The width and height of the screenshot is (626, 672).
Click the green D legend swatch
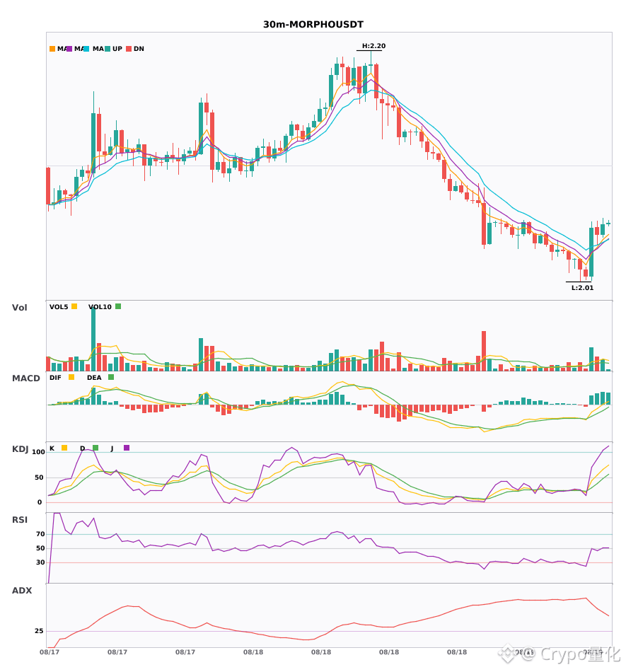[95, 448]
